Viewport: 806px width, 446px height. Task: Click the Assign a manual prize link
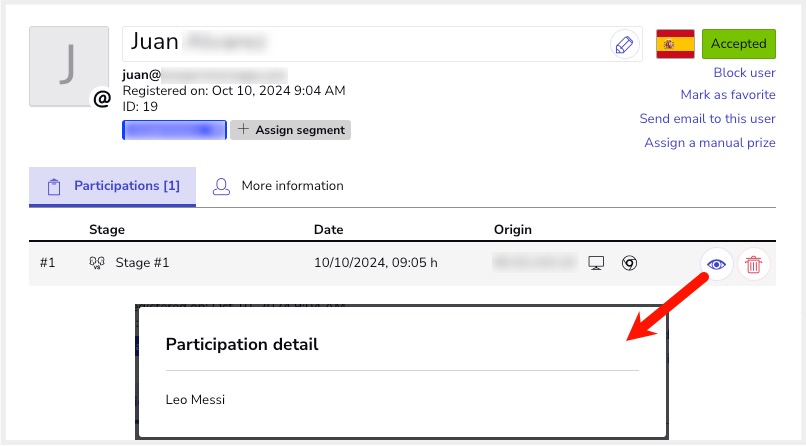click(710, 143)
